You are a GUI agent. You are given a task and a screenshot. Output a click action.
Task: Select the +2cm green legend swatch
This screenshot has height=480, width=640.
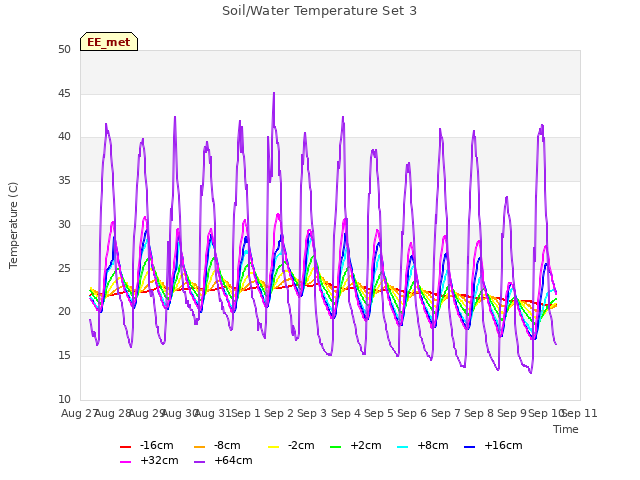pyautogui.click(x=336, y=447)
